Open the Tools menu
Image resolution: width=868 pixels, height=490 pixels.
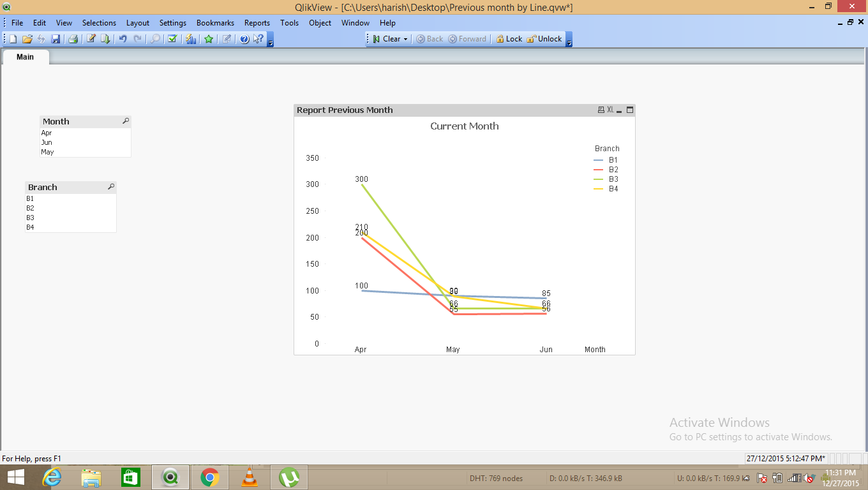click(289, 22)
